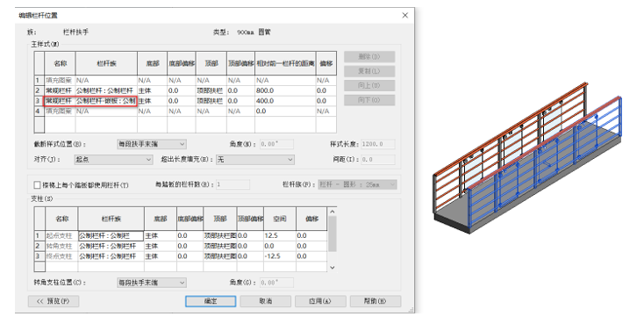Click the posts table scrollbar thumb
Viewport: 644px width, 331px height.
333,234
